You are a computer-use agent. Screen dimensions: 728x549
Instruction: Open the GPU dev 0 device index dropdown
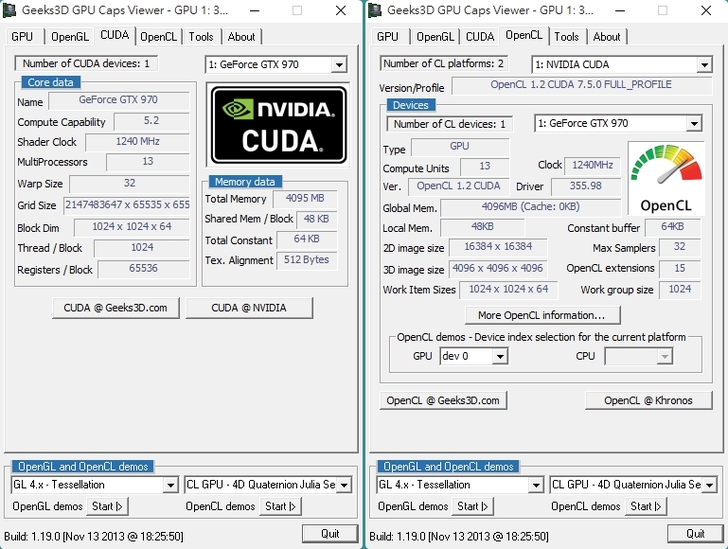(x=500, y=357)
